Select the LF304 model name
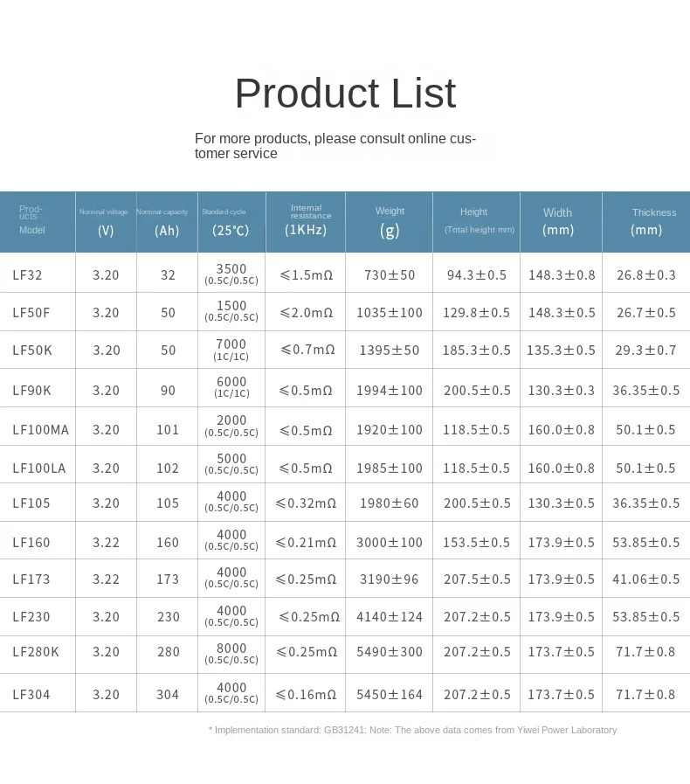 click(x=31, y=695)
